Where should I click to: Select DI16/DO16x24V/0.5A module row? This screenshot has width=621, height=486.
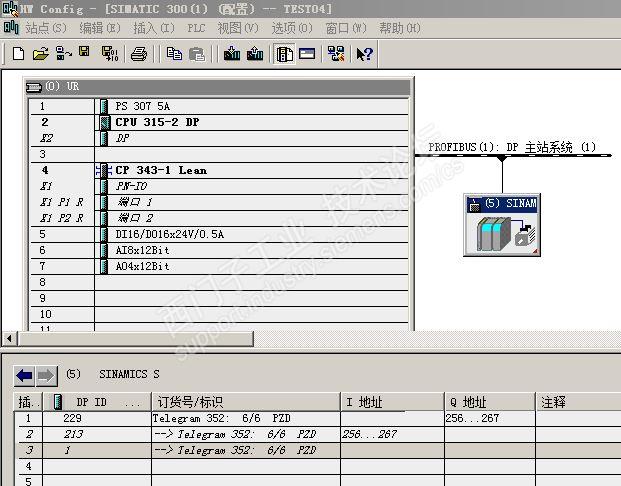point(219,234)
